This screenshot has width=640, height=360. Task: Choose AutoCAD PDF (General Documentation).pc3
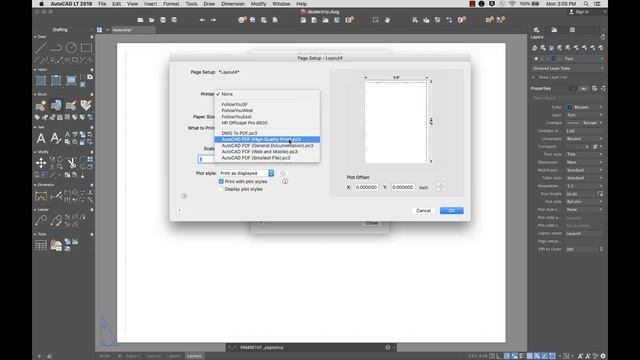point(267,145)
